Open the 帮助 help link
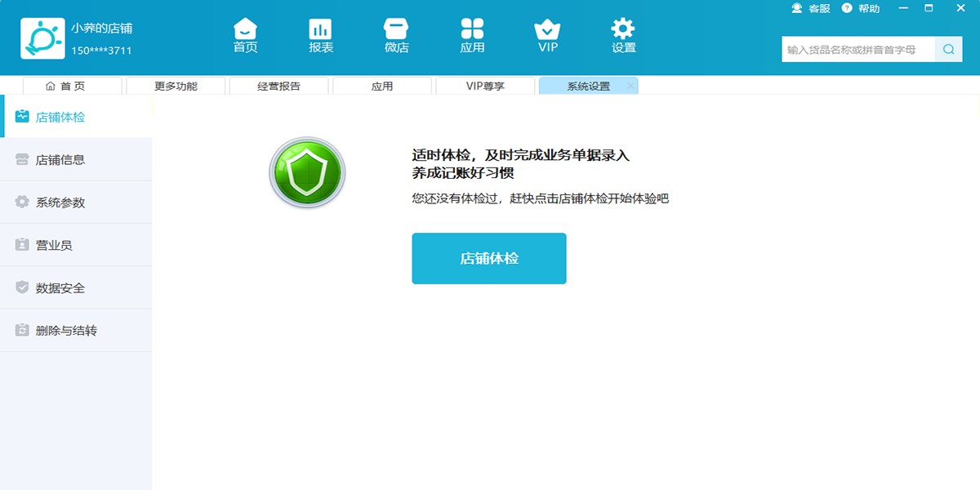 861,8
